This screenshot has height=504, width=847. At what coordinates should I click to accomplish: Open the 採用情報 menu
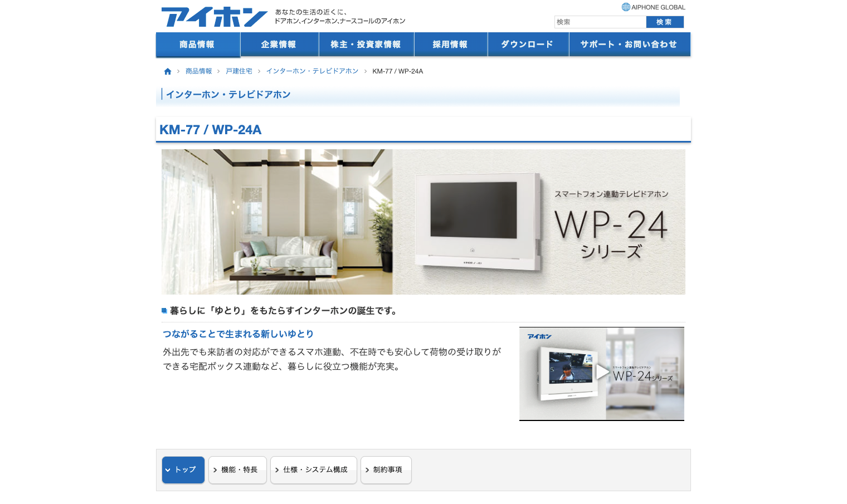click(x=450, y=45)
